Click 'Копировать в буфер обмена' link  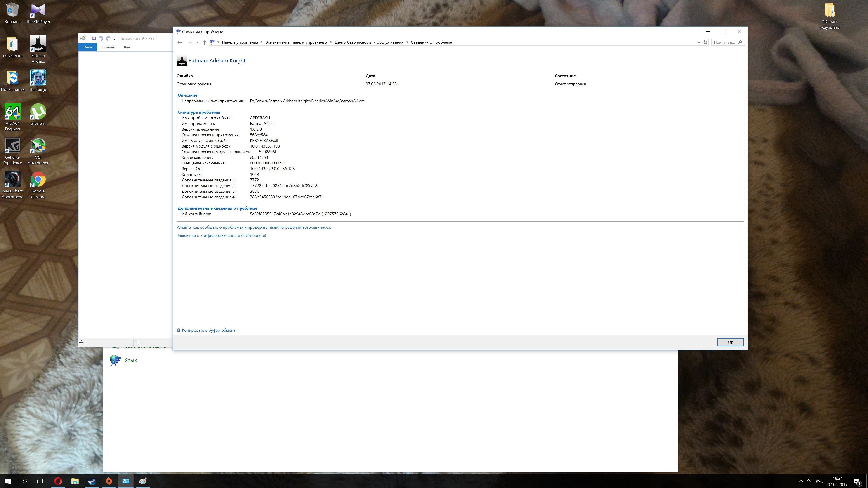tap(208, 330)
